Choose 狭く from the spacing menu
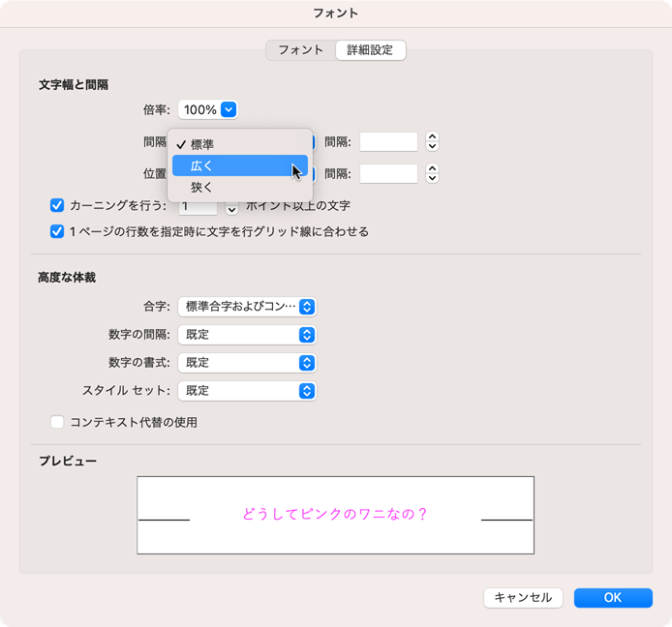Screen dimensions: 672x627 point(201,187)
